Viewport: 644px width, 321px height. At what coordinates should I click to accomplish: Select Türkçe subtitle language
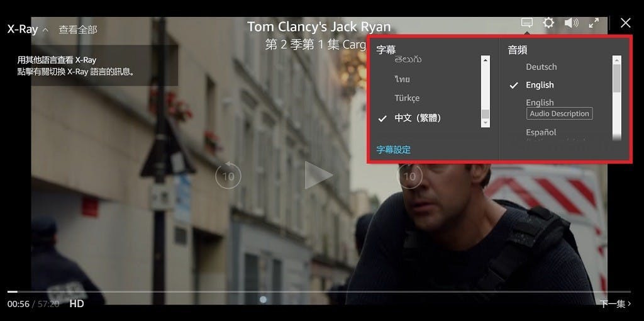pyautogui.click(x=407, y=98)
